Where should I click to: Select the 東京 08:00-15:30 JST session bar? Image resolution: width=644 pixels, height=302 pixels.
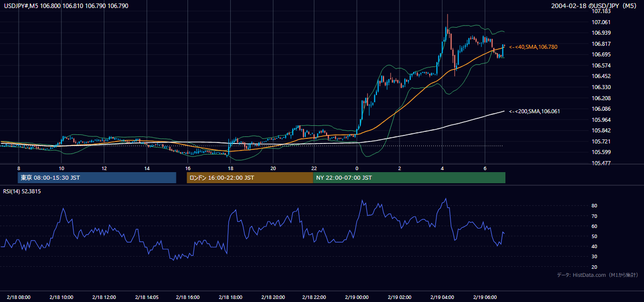pyautogui.click(x=97, y=178)
